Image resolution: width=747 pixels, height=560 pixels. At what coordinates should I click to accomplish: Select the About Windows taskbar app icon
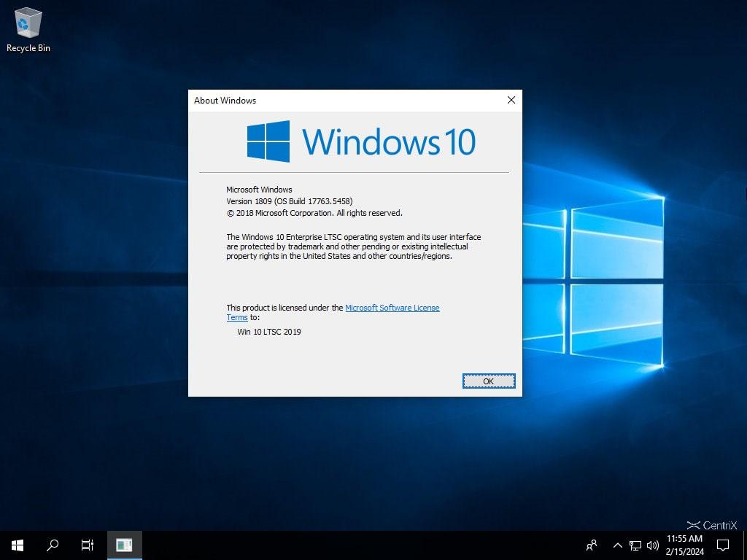click(x=124, y=545)
